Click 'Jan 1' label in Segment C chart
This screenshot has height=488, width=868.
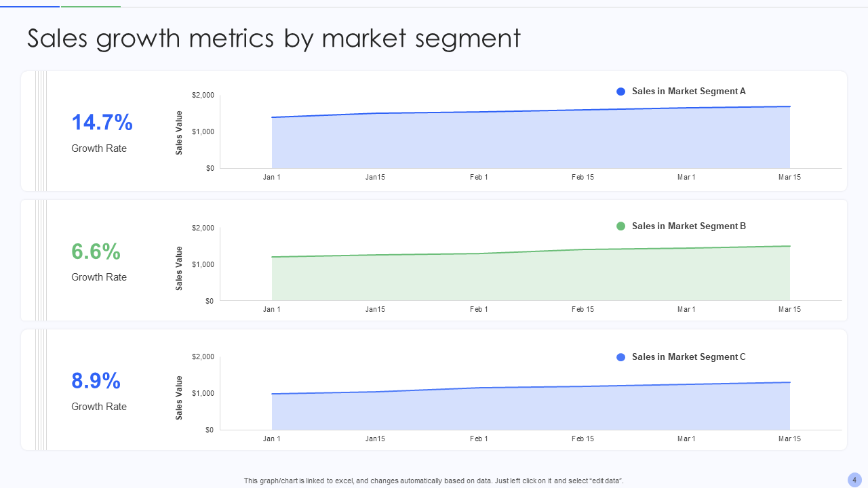click(x=272, y=439)
